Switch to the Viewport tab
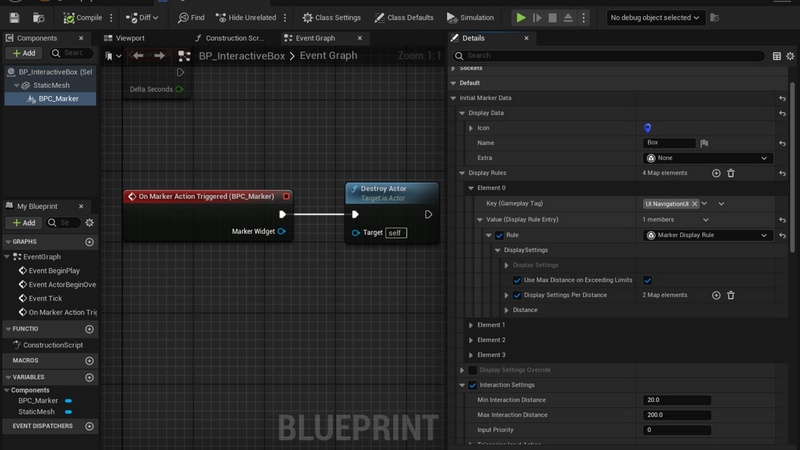 [x=130, y=38]
